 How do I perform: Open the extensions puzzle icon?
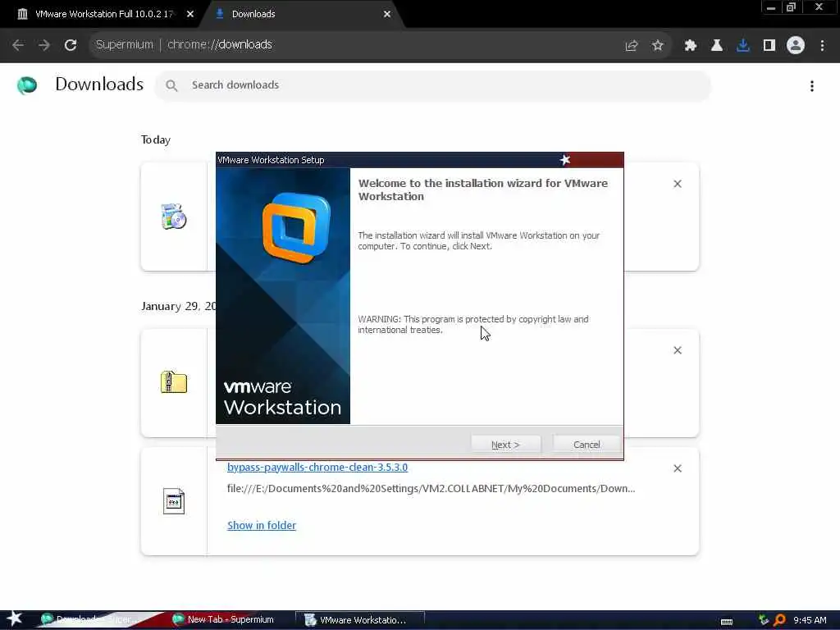(691, 46)
